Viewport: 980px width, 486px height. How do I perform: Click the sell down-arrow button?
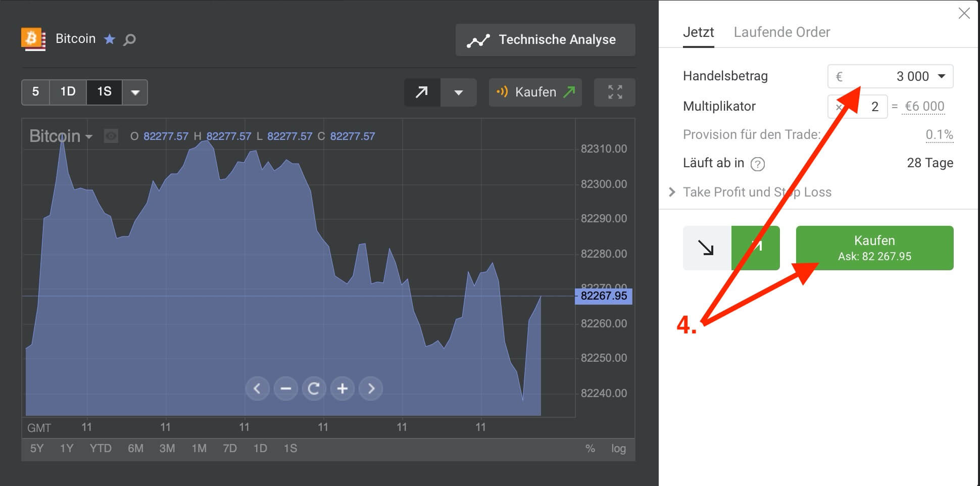pyautogui.click(x=707, y=248)
